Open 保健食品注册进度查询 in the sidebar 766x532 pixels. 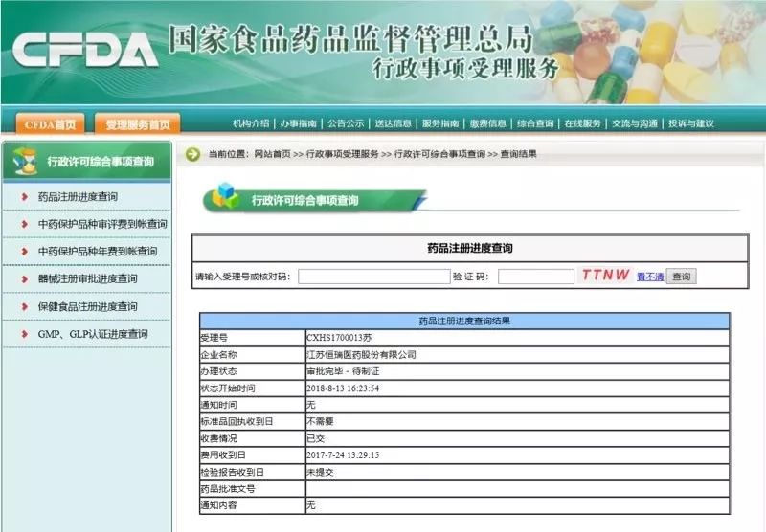click(x=87, y=306)
